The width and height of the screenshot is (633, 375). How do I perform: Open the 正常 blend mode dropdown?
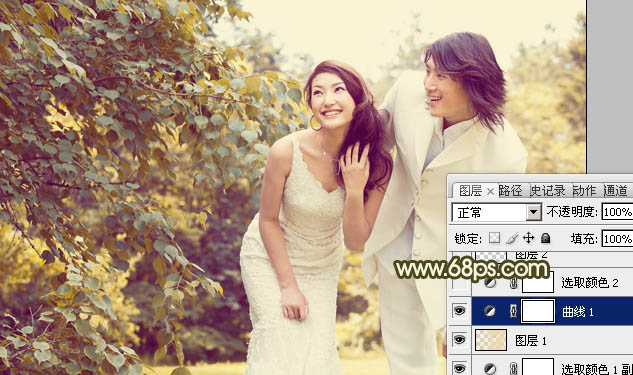[x=497, y=212]
